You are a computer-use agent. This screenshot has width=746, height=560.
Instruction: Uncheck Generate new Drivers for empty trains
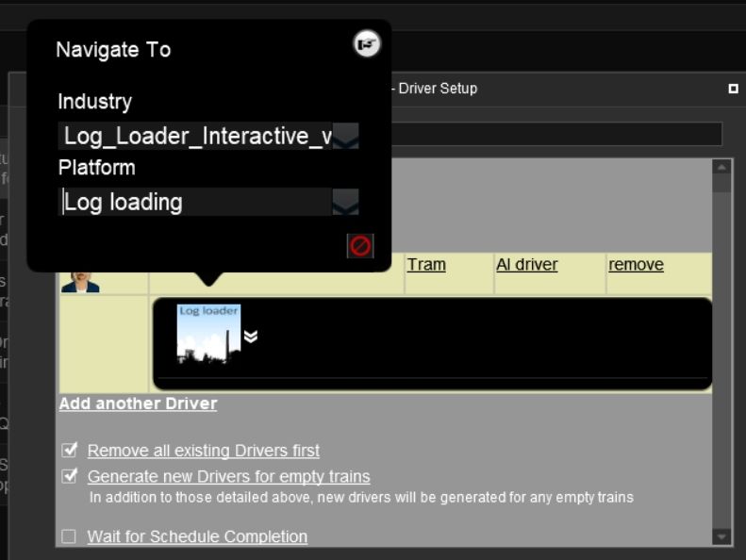coord(69,476)
